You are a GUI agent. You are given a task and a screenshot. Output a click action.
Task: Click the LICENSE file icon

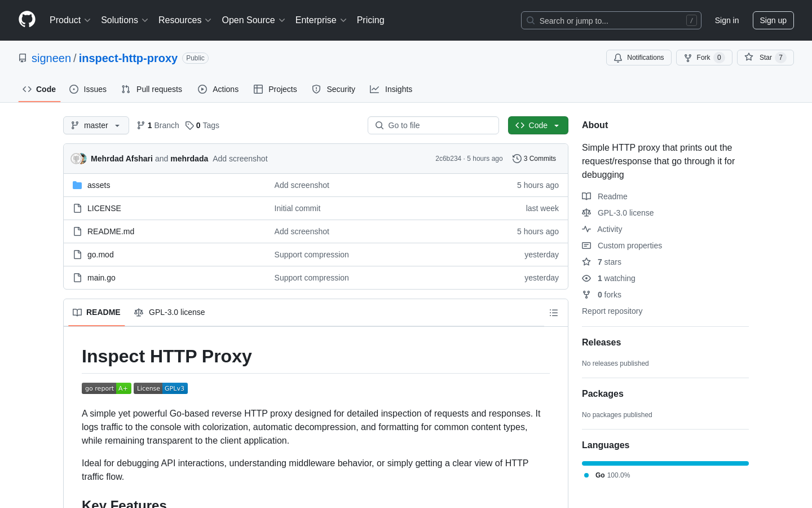pyautogui.click(x=77, y=208)
